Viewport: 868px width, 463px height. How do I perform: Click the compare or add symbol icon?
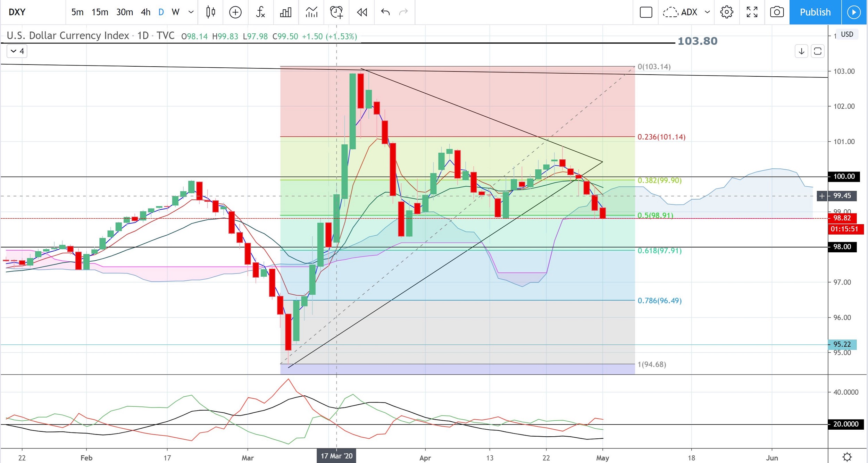(x=235, y=12)
